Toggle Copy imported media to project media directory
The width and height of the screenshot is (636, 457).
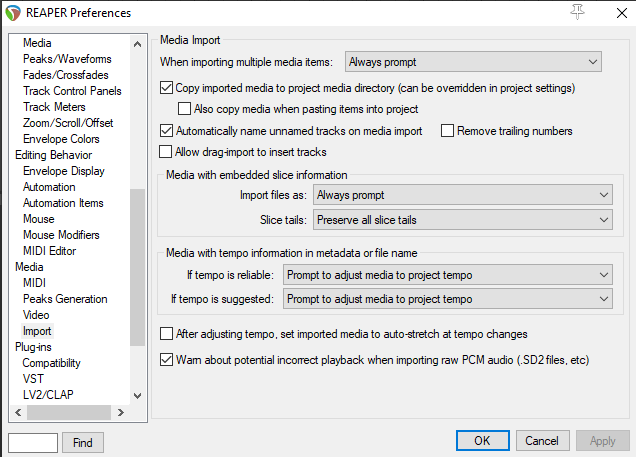point(166,88)
